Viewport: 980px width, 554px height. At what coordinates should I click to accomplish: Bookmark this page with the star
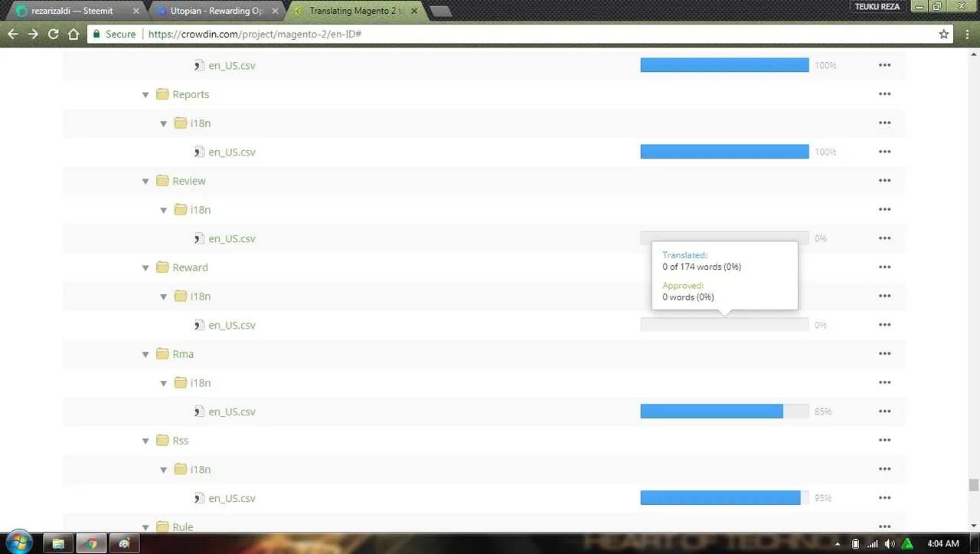pyautogui.click(x=944, y=34)
